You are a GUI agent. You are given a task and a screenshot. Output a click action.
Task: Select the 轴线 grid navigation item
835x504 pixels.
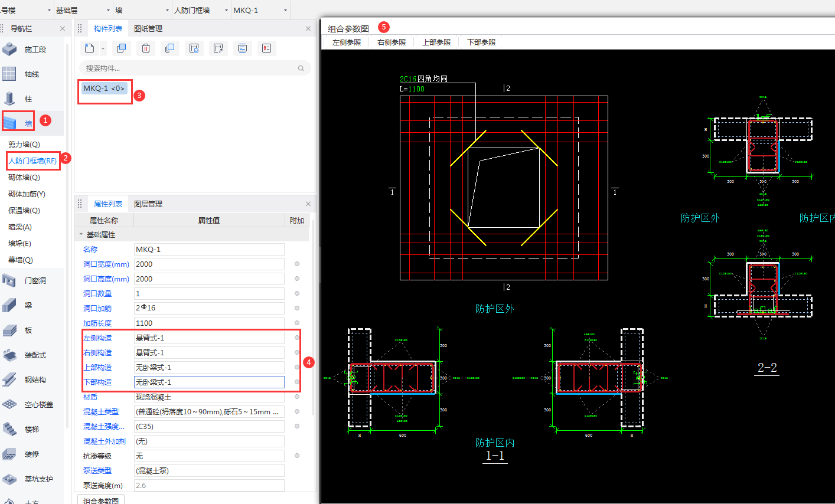pyautogui.click(x=33, y=74)
